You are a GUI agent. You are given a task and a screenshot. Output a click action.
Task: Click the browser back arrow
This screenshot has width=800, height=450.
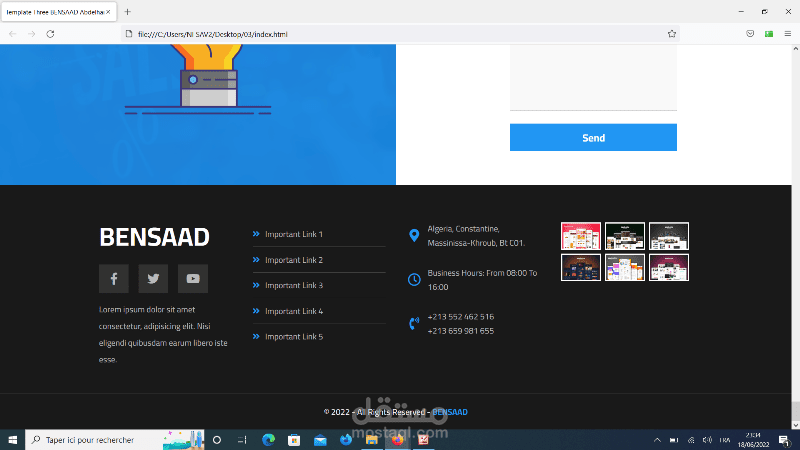pyautogui.click(x=13, y=34)
